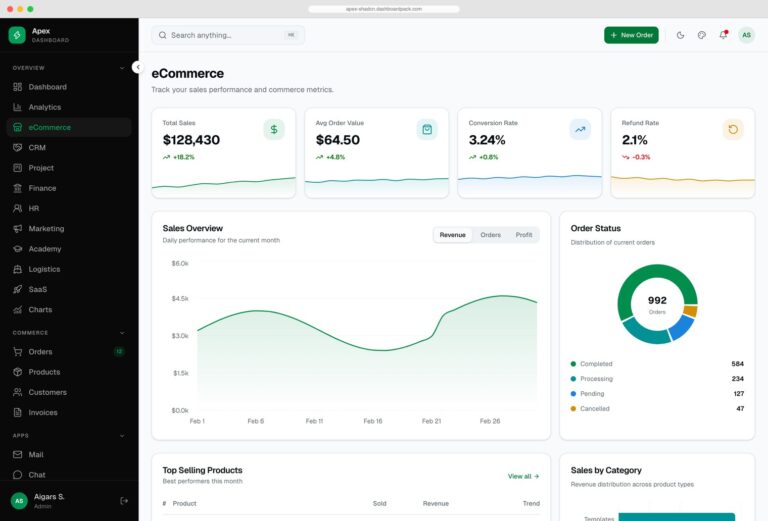This screenshot has height=521, width=768.
Task: Click the Completed legend green dot
Action: [x=573, y=364]
